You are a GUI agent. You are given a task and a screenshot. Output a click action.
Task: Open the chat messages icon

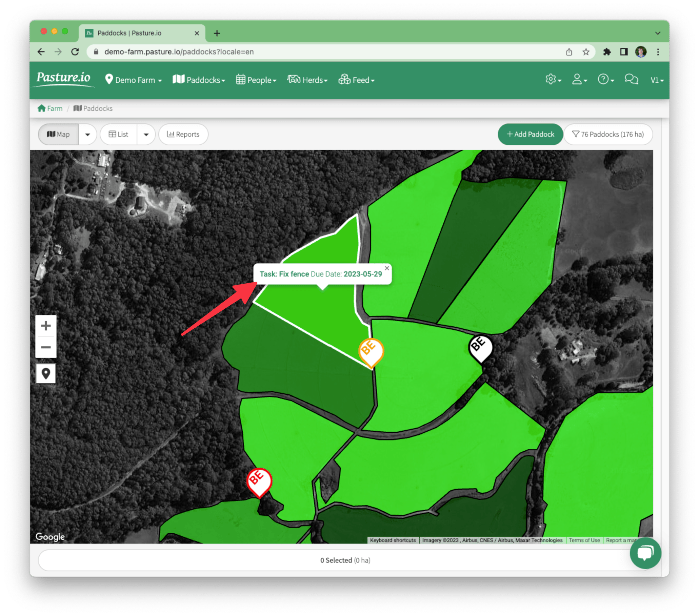[631, 79]
